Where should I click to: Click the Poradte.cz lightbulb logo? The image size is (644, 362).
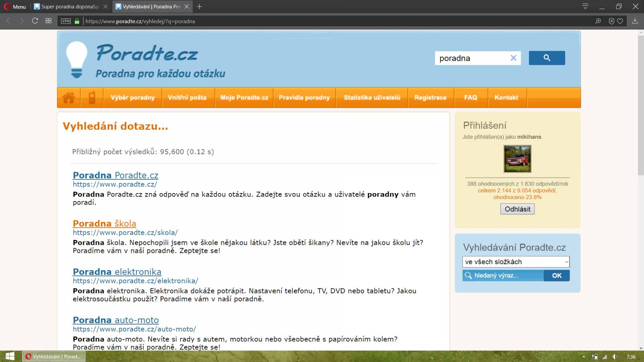(x=76, y=60)
